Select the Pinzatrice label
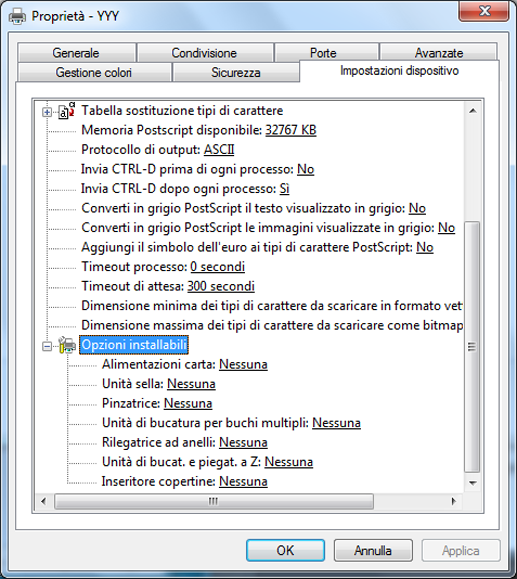The image size is (517, 579). [131, 403]
